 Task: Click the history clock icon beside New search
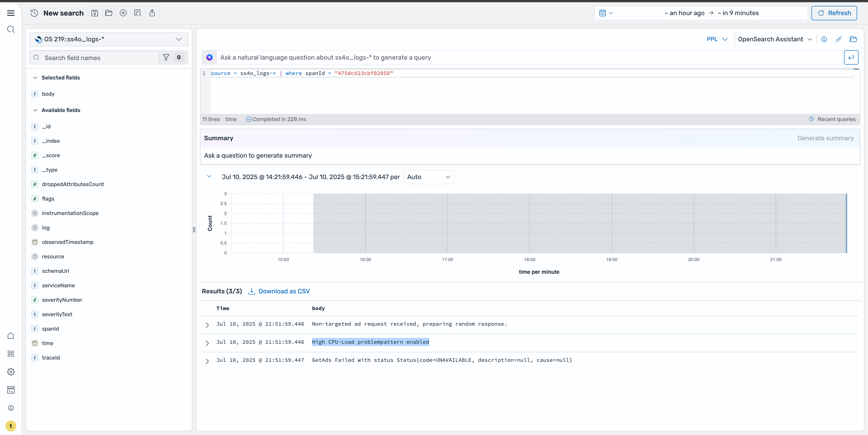pyautogui.click(x=34, y=13)
